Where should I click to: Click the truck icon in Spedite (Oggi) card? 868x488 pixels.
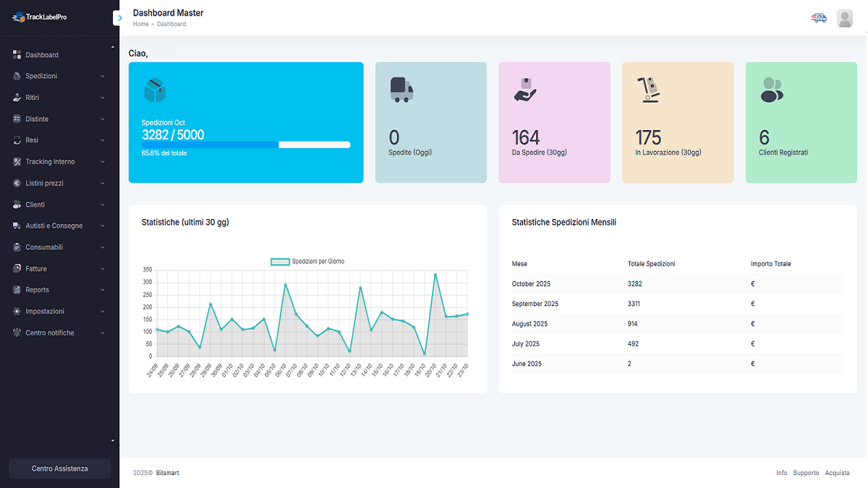click(402, 90)
